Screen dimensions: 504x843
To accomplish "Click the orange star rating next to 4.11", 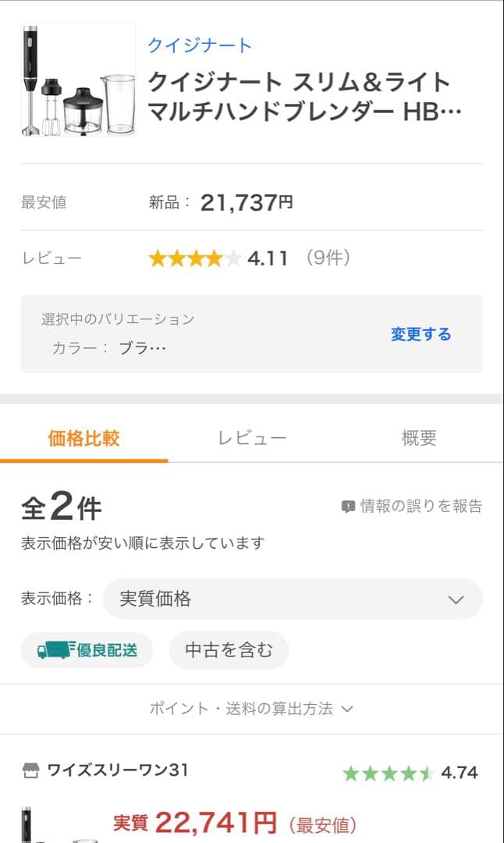I will 195,256.
